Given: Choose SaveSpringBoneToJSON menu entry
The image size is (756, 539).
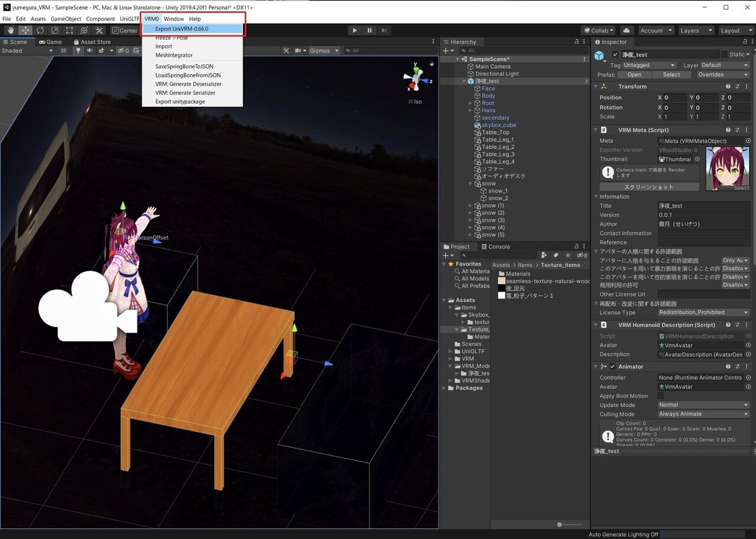Looking at the screenshot, I should (x=184, y=66).
